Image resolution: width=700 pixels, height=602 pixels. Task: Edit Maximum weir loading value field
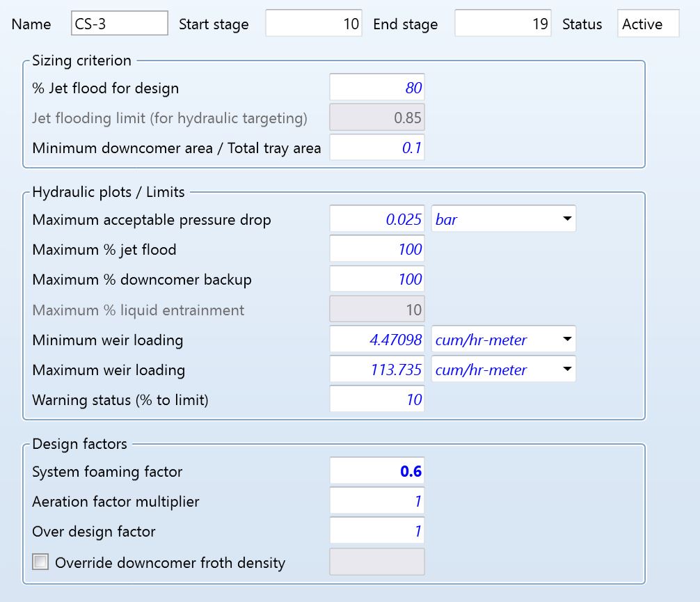tap(376, 370)
